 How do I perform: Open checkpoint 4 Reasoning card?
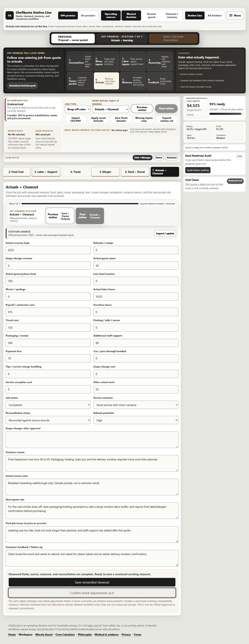click(160, 61)
